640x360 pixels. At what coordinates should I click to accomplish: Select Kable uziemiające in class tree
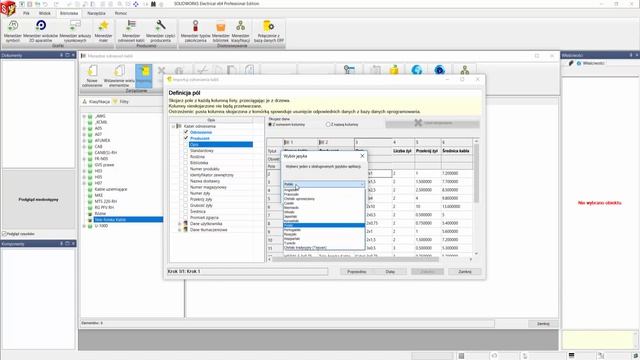(x=111, y=189)
